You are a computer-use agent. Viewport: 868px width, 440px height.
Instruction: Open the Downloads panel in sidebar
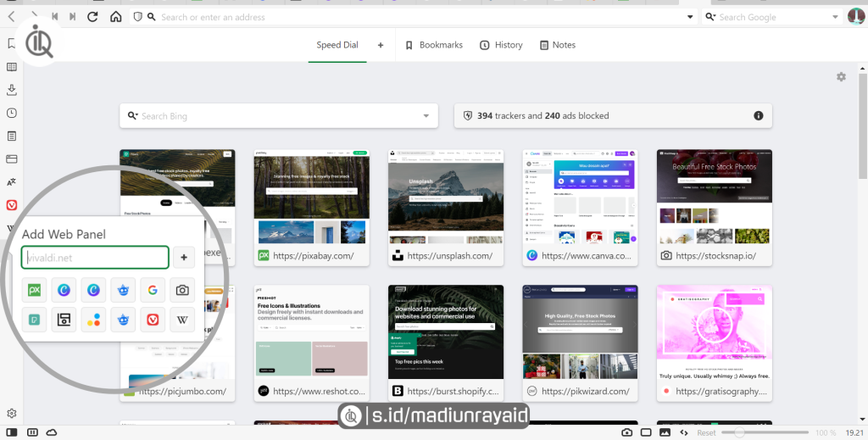(12, 90)
